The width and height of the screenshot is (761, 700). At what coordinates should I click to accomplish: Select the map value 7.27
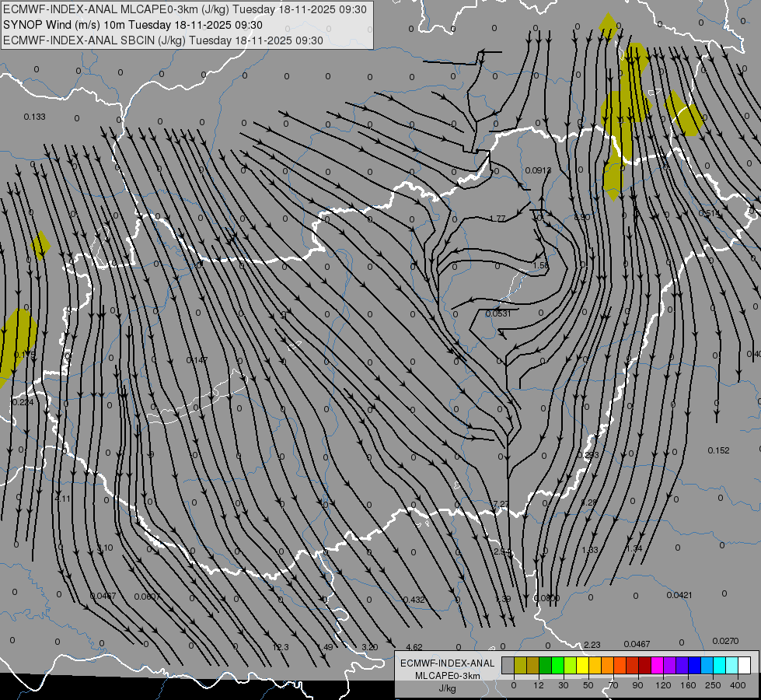[x=500, y=504]
